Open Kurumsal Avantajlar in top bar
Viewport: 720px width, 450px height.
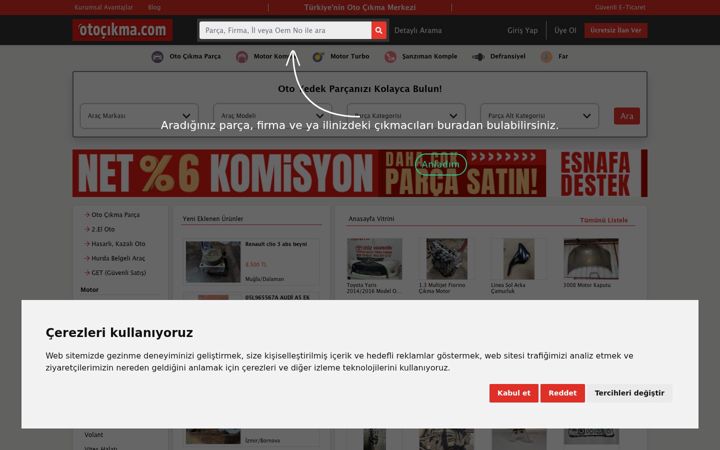click(x=104, y=7)
